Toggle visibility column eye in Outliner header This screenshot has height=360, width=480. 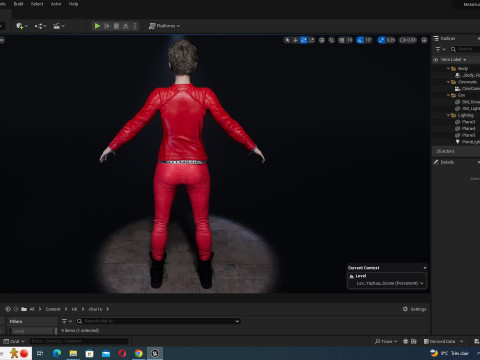coord(435,60)
